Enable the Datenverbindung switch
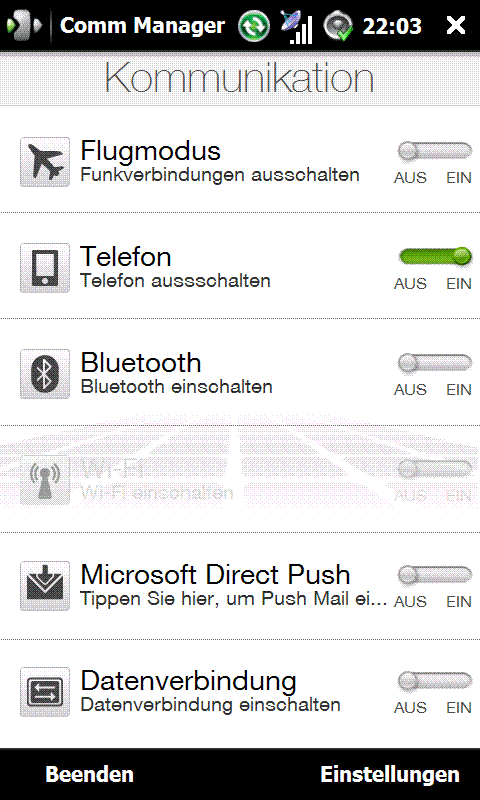 (x=435, y=682)
